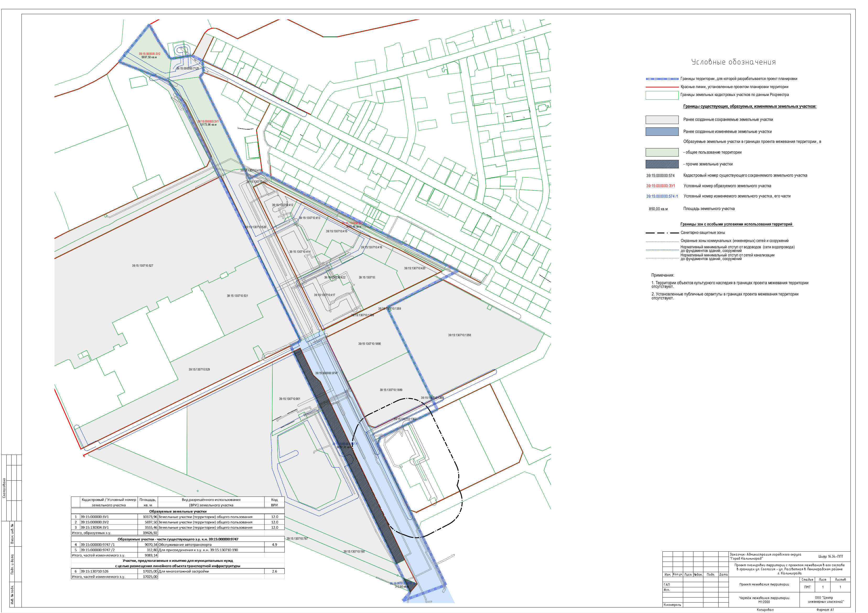
Task: Click the red label 39:15:000000:ЗУ2 on map
Action: pos(149,54)
